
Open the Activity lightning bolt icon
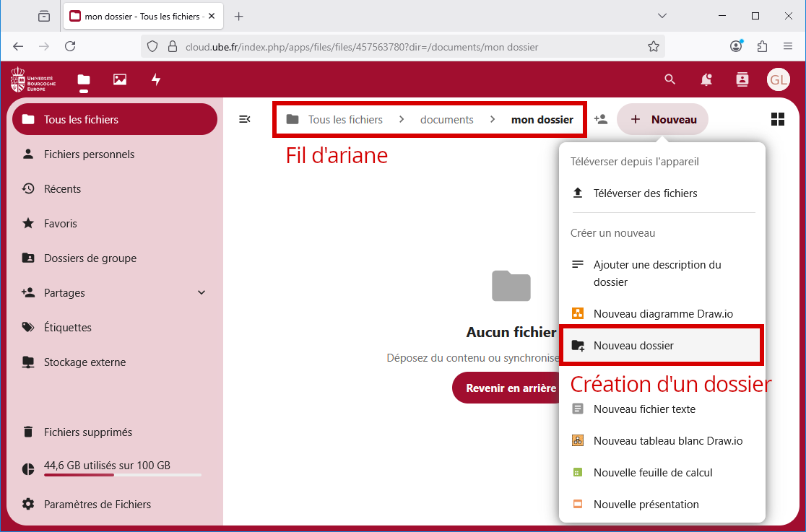tap(156, 79)
